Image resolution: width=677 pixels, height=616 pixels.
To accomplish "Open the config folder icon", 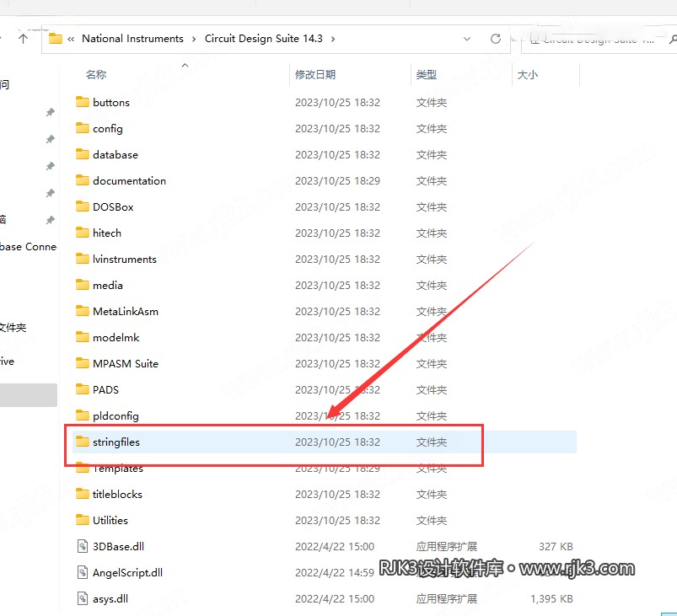I will [82, 128].
